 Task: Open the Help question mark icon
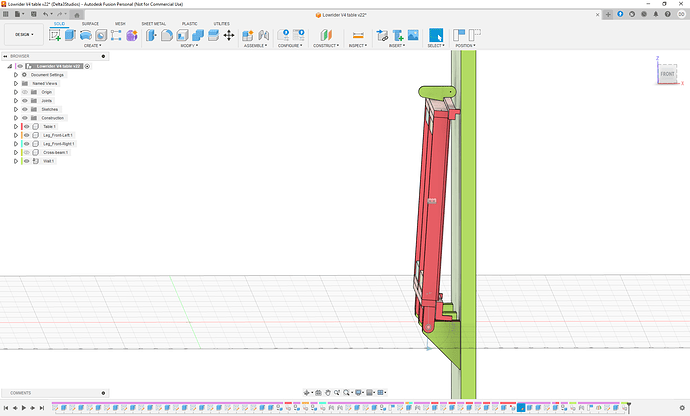coord(668,14)
